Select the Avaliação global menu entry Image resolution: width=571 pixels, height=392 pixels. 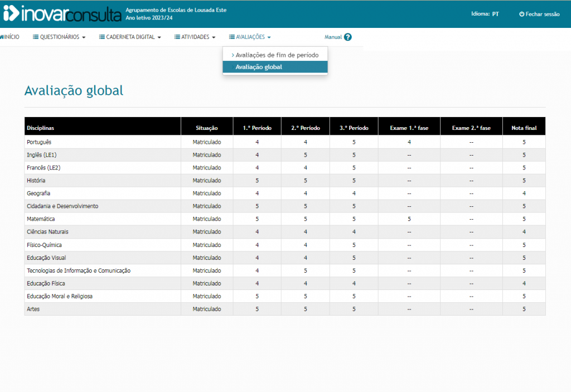(x=275, y=67)
